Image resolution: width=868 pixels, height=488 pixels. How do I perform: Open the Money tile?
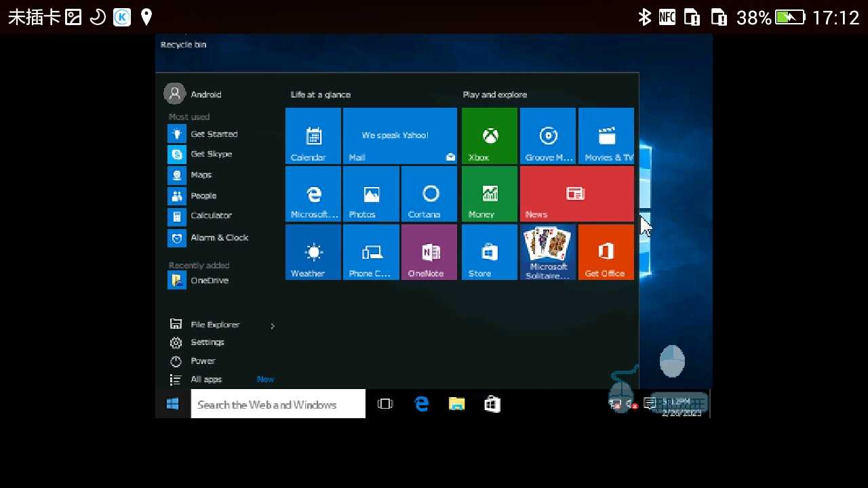pyautogui.click(x=490, y=194)
